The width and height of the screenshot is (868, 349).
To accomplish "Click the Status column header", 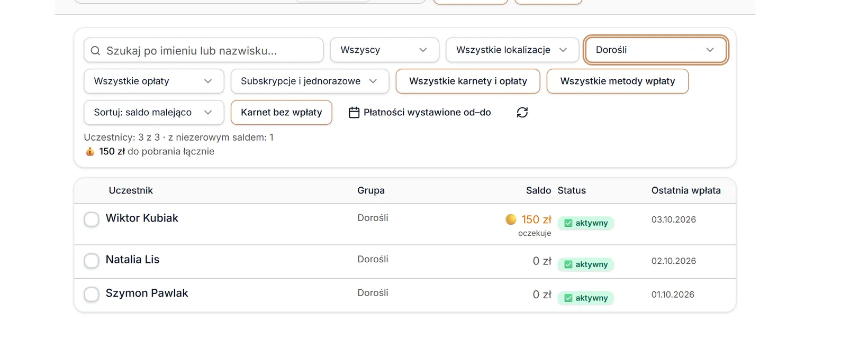I will tap(572, 190).
